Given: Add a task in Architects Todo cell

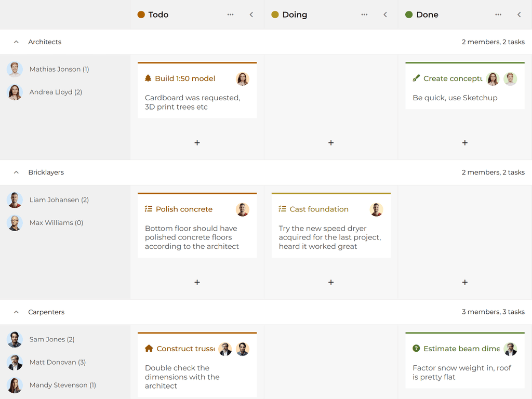Looking at the screenshot, I should [x=197, y=143].
